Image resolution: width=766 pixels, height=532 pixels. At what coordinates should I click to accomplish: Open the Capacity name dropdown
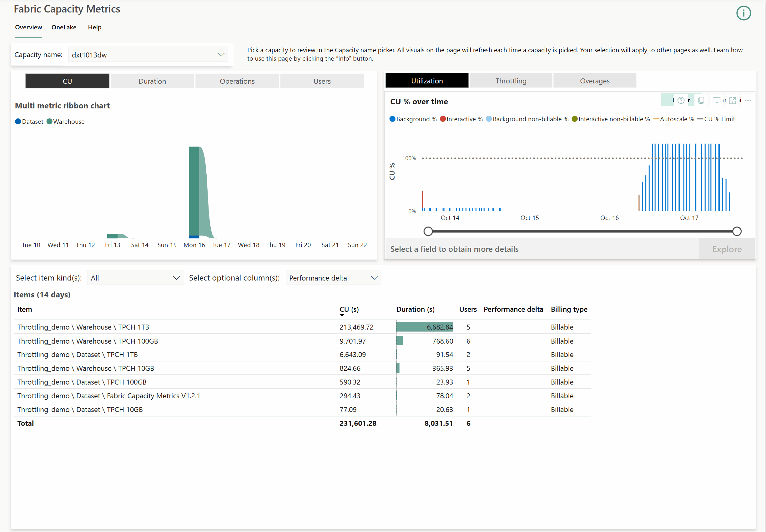[148, 55]
